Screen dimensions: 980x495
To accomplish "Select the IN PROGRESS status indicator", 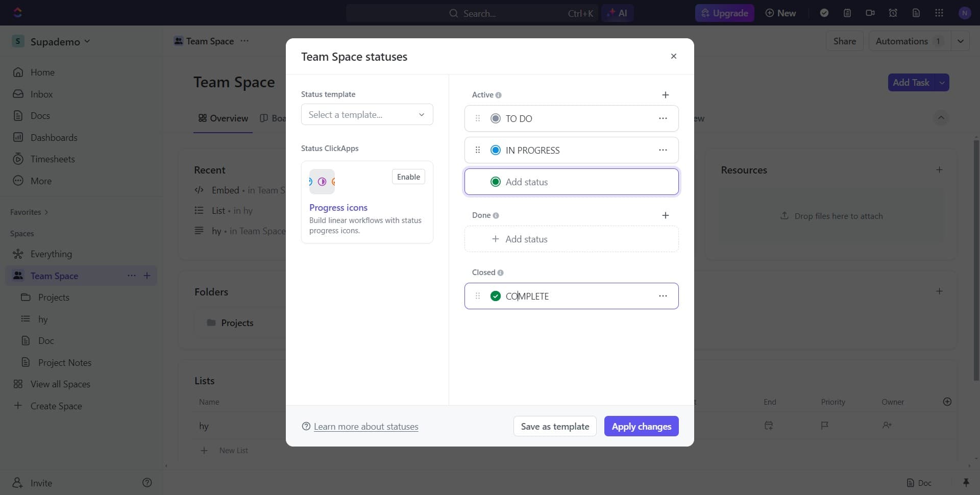I will (495, 150).
